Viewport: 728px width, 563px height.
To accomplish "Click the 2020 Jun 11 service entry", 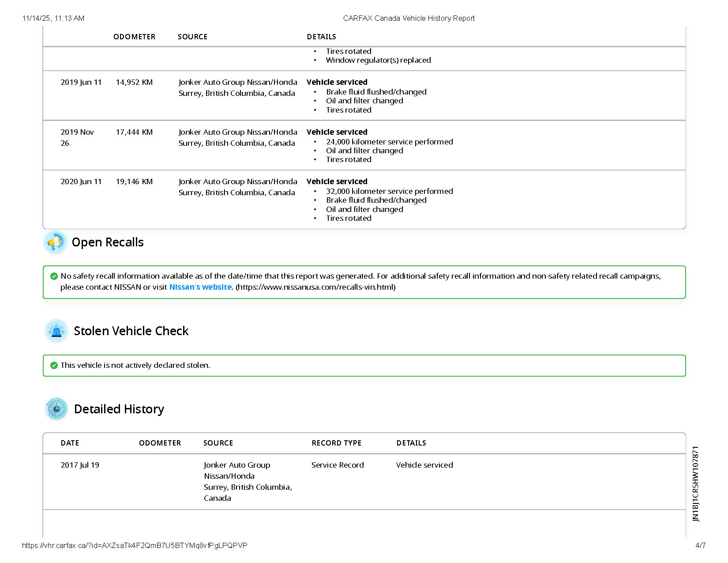I will 81,182.
